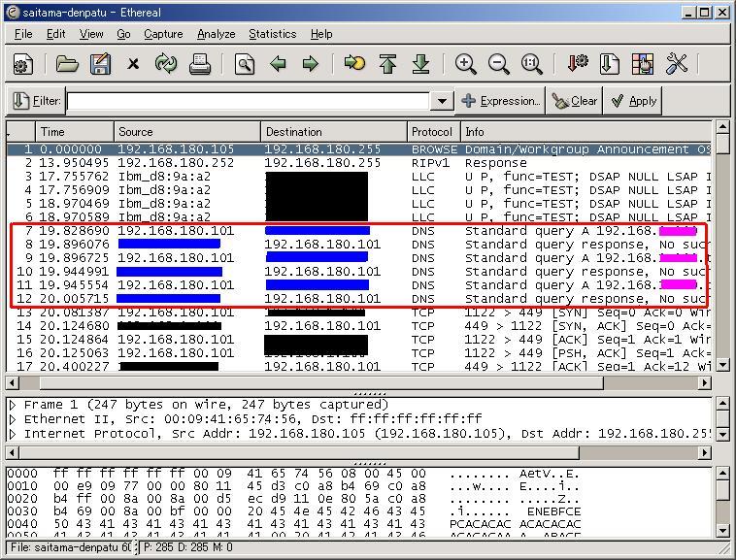Click the zoom 1:1 normal size icon
This screenshot has height=560, width=736.
point(532,64)
